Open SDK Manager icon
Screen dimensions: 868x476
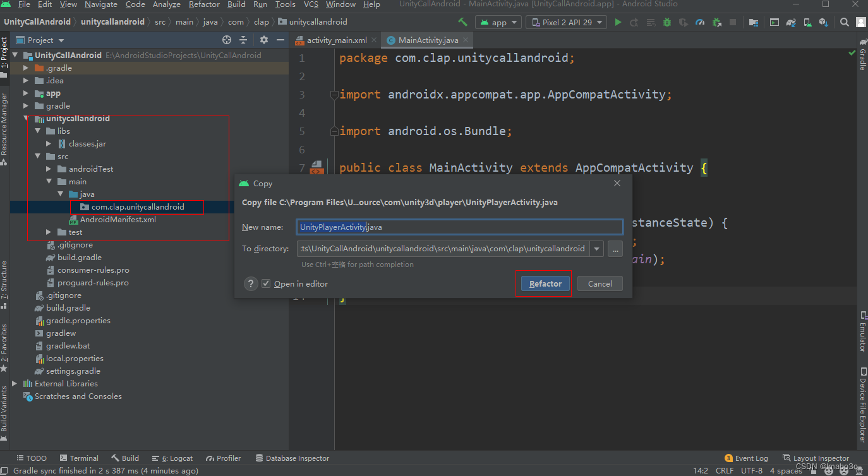click(x=823, y=22)
